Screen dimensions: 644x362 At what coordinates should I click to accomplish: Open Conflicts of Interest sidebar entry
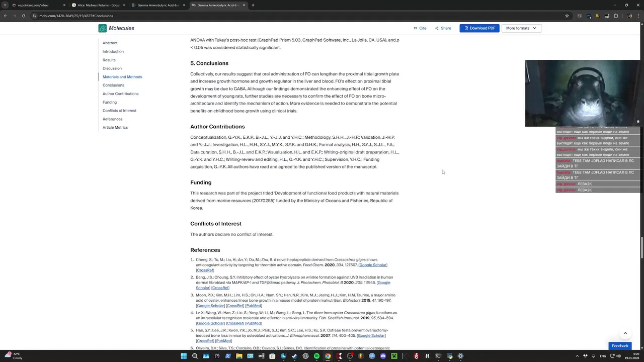tap(119, 111)
